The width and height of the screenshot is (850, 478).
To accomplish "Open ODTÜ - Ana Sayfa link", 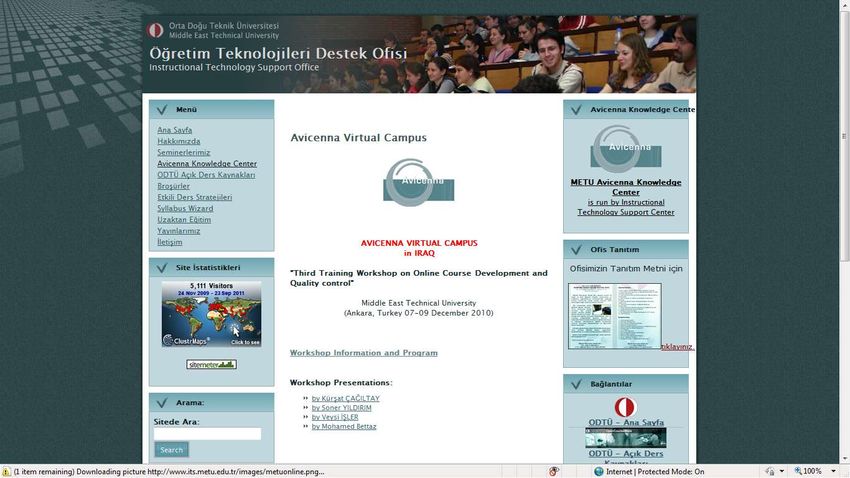I will tap(626, 422).
